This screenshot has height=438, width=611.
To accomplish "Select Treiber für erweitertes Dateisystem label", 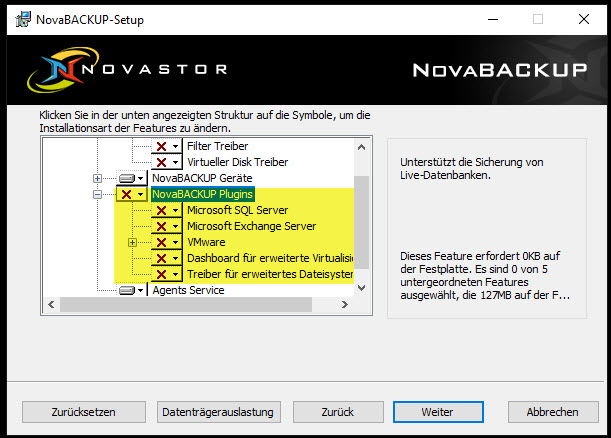I will click(x=270, y=274).
